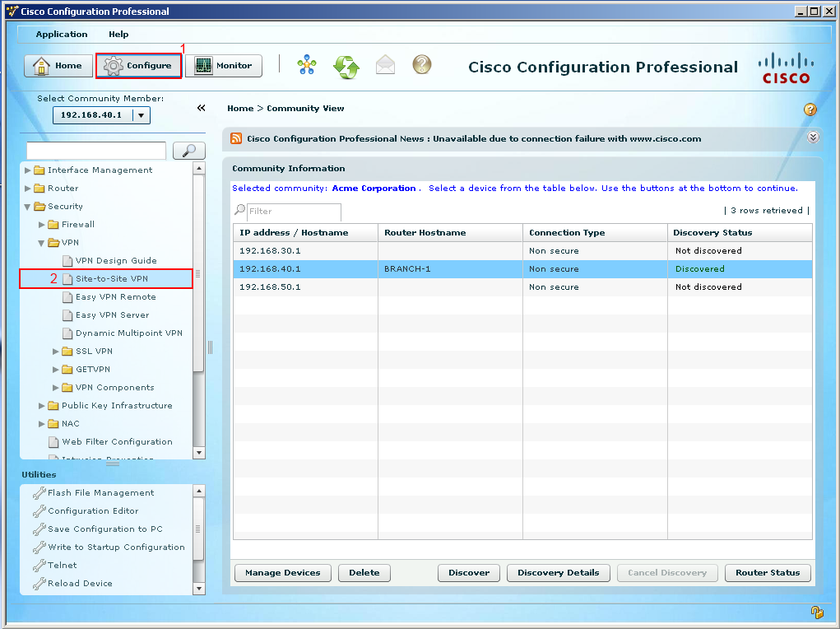The width and height of the screenshot is (840, 629).
Task: Click the green Refresh arrows icon
Action: click(x=346, y=67)
